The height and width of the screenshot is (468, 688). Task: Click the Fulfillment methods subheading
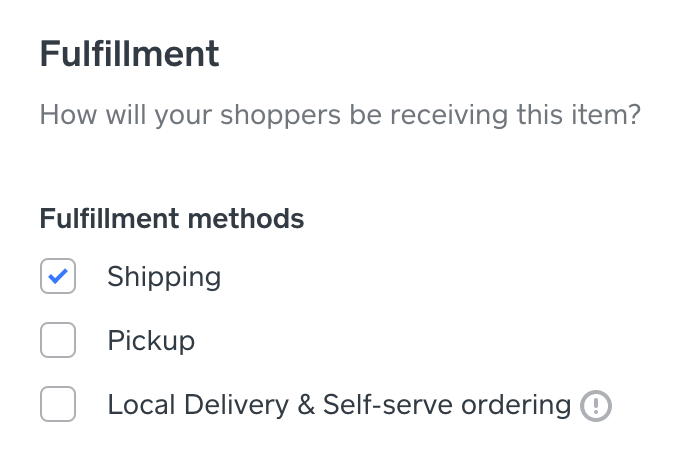point(172,217)
